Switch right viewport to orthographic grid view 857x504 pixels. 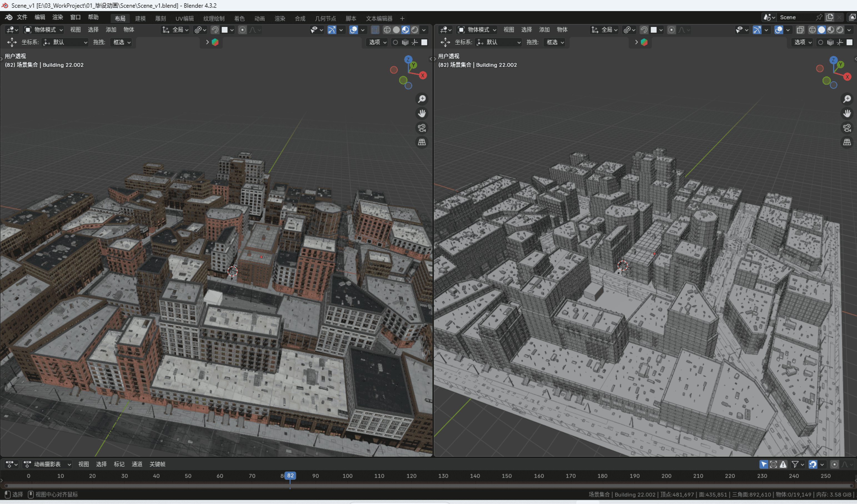[x=847, y=142]
